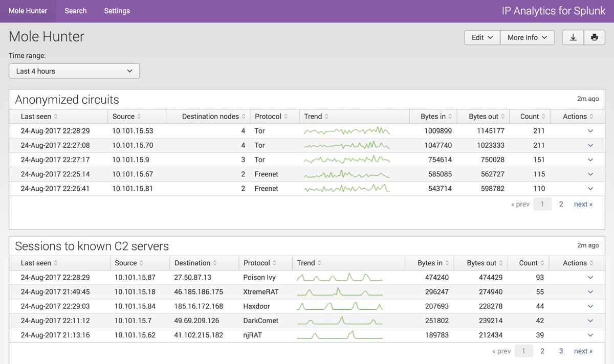Sort Anonymized circuits by Source column
The width and height of the screenshot is (614, 364).
pos(127,117)
